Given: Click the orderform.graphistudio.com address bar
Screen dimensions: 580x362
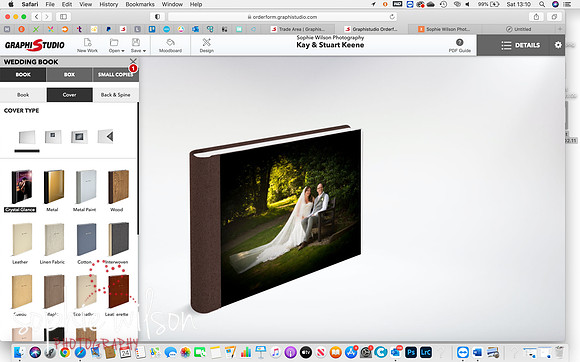Looking at the screenshot, I should [x=283, y=17].
